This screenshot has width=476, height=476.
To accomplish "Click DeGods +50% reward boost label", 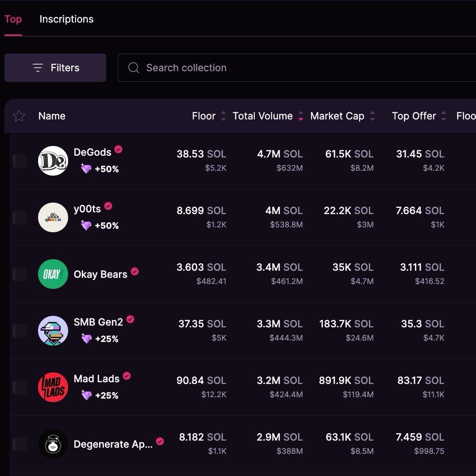I will click(x=107, y=169).
